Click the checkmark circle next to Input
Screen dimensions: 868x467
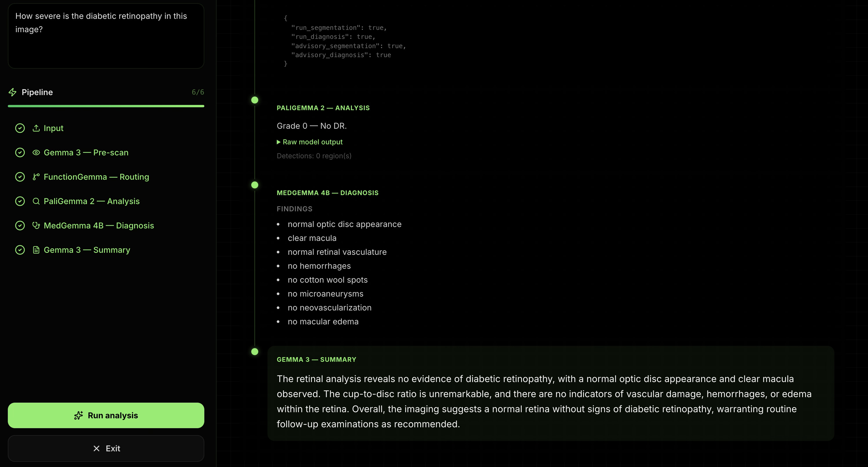(20, 128)
